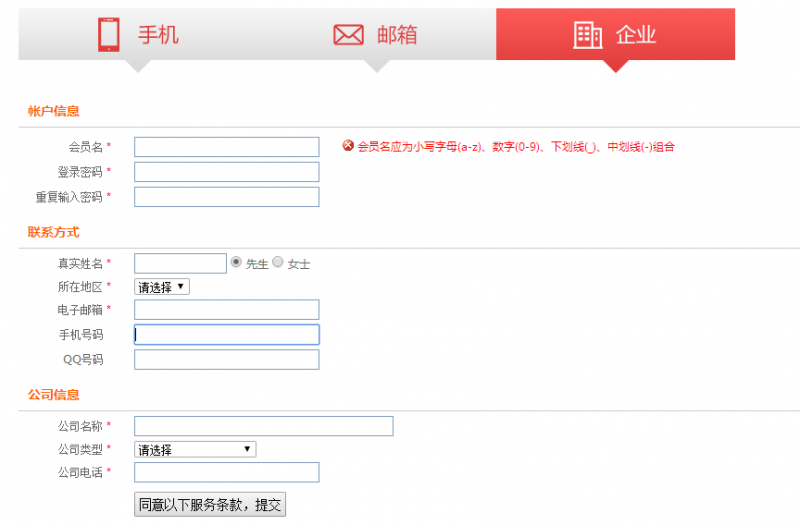Click the 公司类型 field label
The image size is (800, 525).
80,449
